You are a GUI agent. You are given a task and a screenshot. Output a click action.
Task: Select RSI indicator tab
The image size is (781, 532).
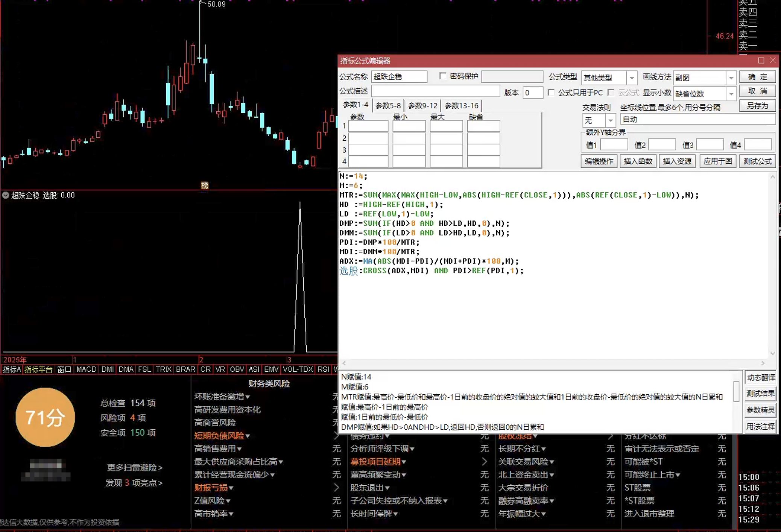[x=323, y=369]
